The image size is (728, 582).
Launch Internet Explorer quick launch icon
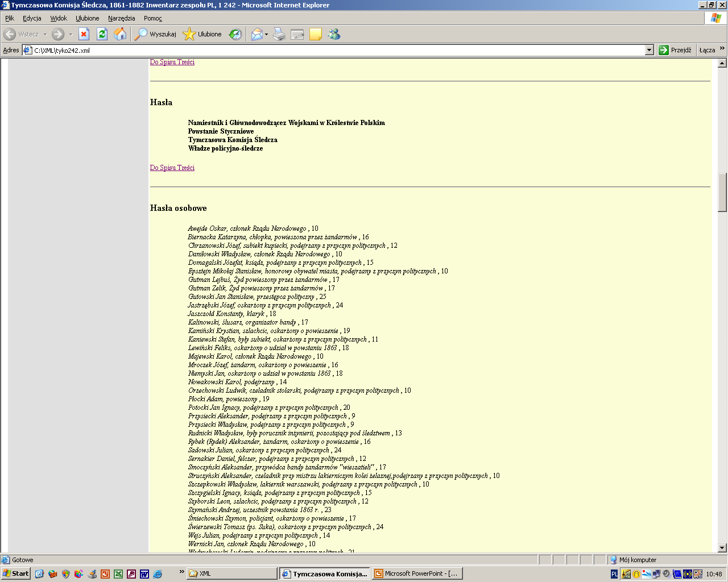[158, 574]
